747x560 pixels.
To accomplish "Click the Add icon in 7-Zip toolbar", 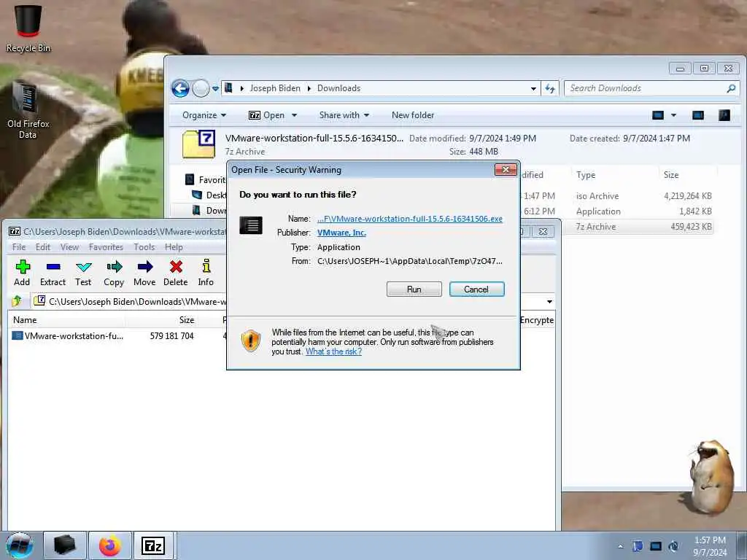I will (x=23, y=267).
